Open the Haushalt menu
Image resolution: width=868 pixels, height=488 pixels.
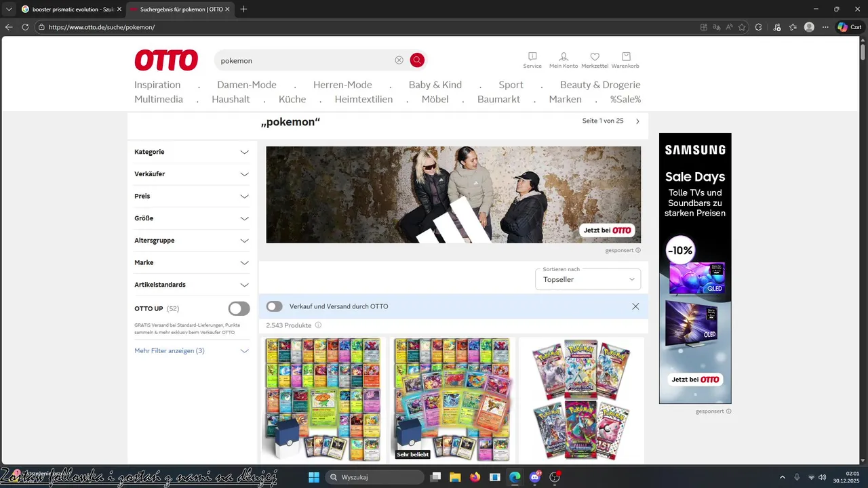tap(231, 99)
